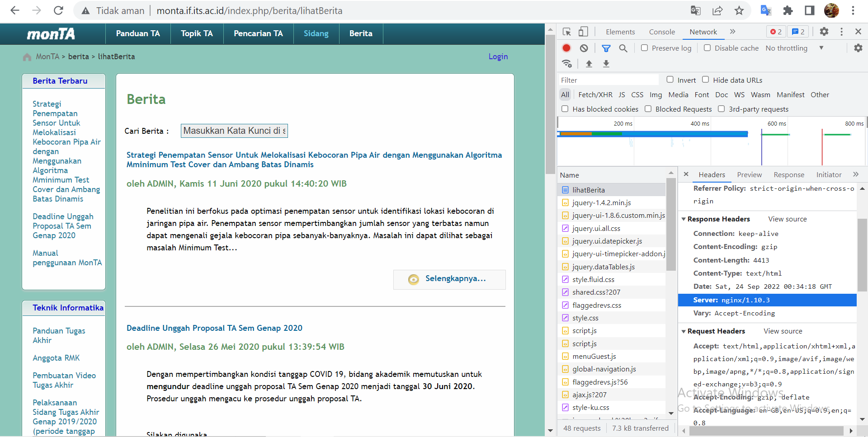Collapse the Response Headers section

tap(684, 219)
